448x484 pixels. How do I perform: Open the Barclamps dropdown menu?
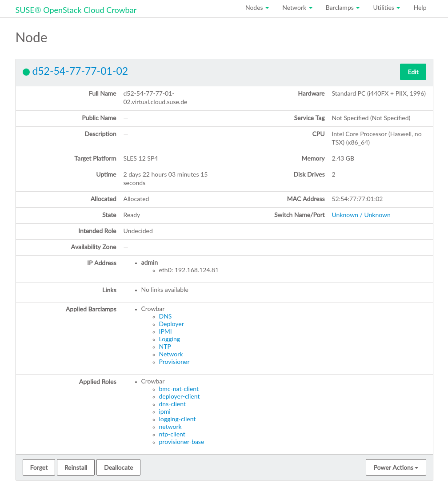click(342, 8)
